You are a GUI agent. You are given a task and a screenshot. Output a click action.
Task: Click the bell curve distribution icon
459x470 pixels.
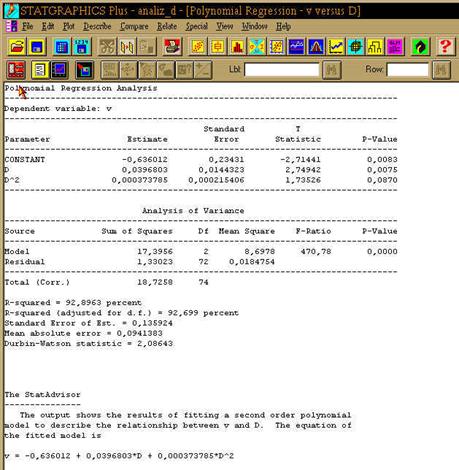pos(316,47)
